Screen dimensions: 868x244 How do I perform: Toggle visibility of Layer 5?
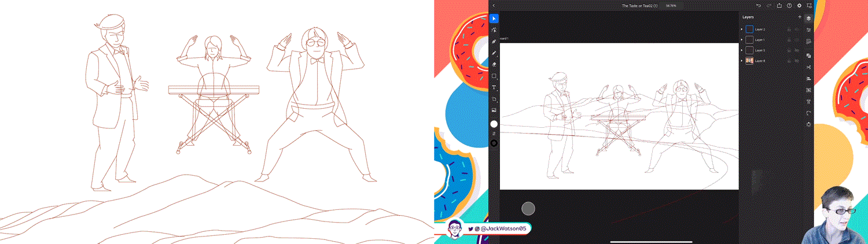797,50
